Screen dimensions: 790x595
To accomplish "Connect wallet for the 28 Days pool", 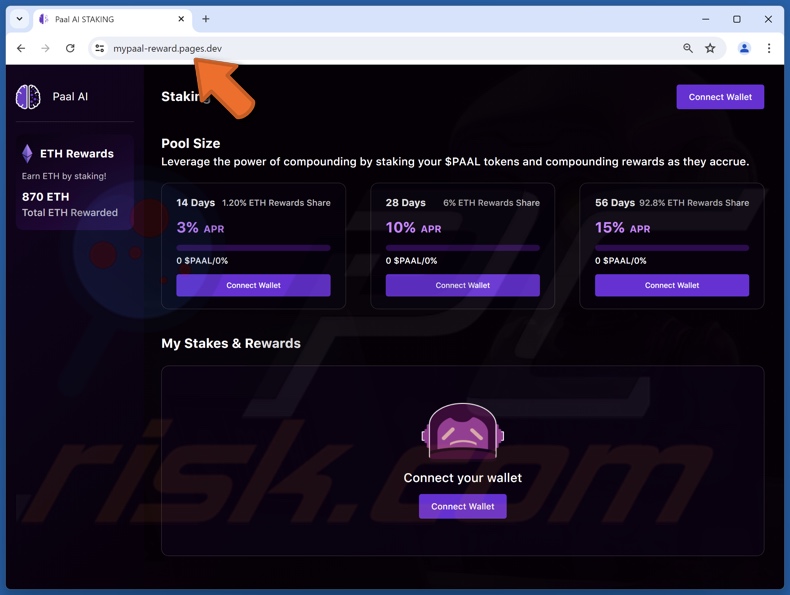I will click(x=462, y=285).
